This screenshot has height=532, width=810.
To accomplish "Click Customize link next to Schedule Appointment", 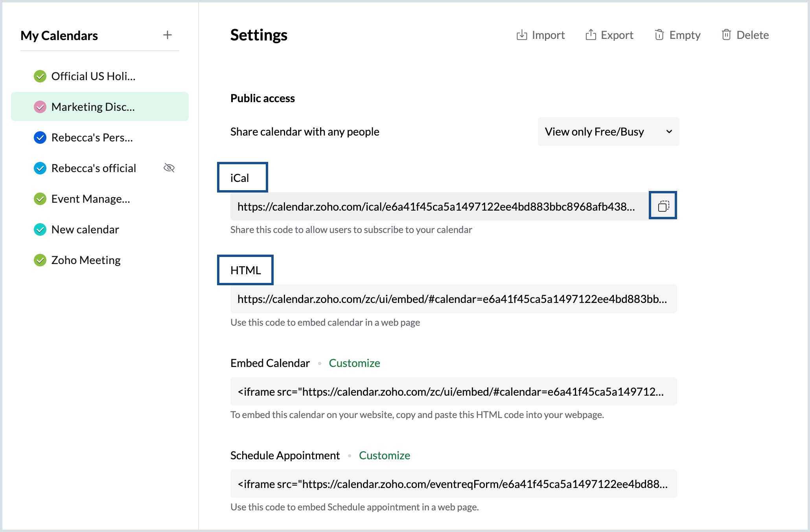I will point(384,455).
